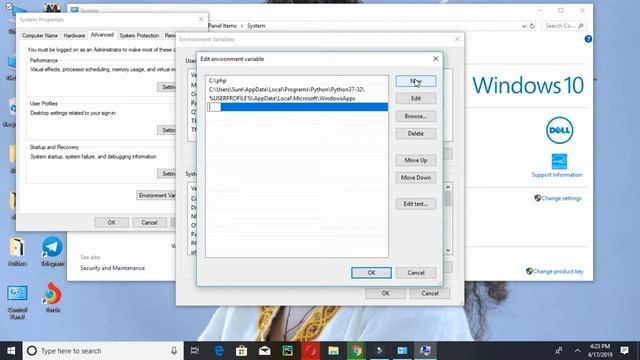Click the System breadcrumb in address bar
Viewport: 640px width, 360px height.
[x=256, y=26]
